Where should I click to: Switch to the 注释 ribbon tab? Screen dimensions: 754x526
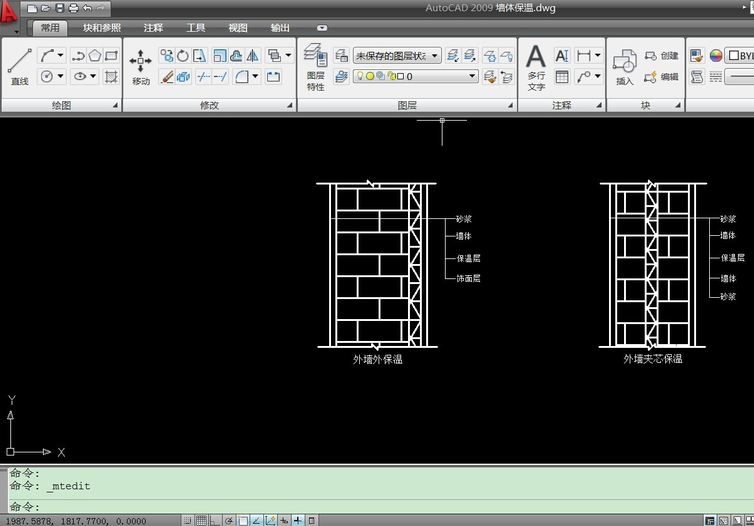click(x=153, y=28)
